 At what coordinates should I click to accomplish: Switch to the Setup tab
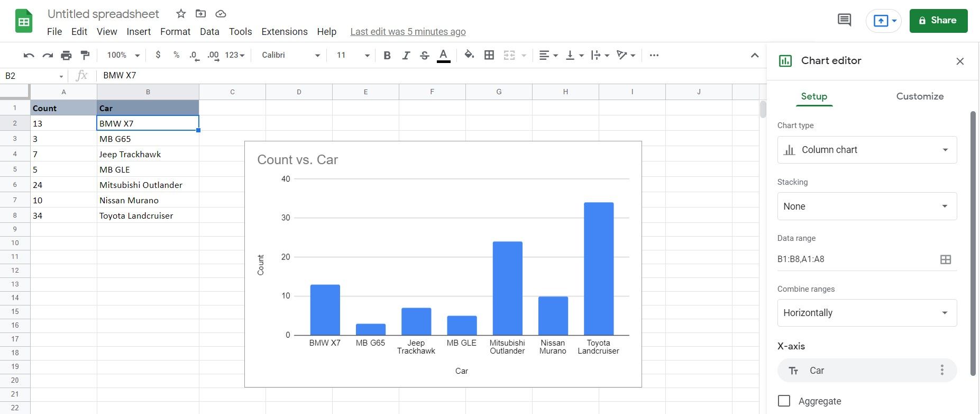[x=814, y=96]
